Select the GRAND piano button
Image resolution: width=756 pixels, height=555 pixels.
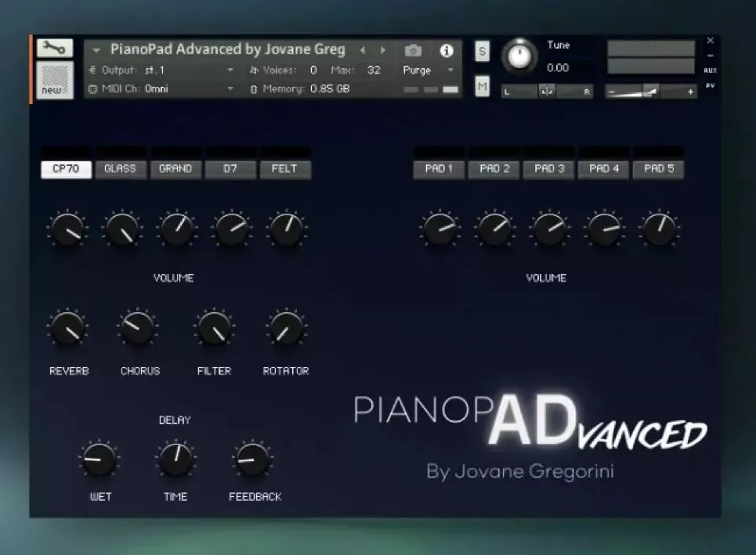[175, 169]
